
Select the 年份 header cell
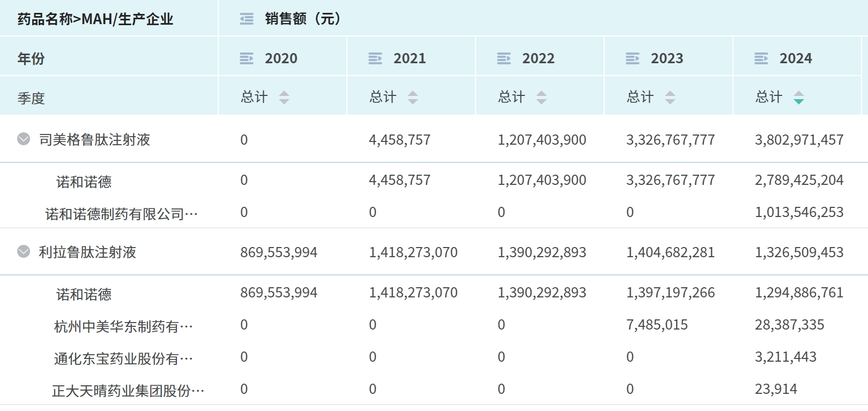pos(31,58)
